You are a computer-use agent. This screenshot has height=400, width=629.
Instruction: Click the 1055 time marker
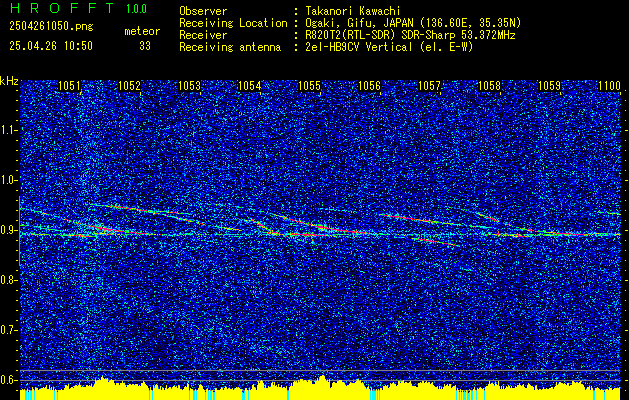tap(309, 86)
